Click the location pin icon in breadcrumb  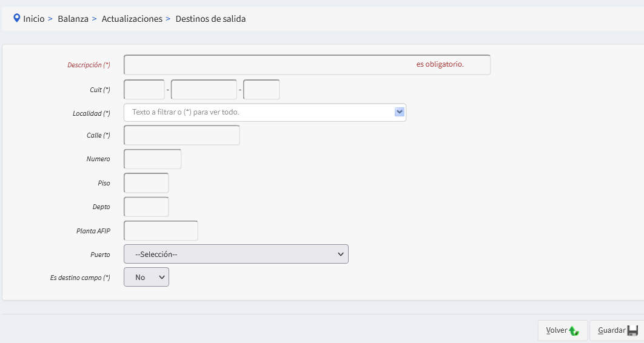[17, 18]
